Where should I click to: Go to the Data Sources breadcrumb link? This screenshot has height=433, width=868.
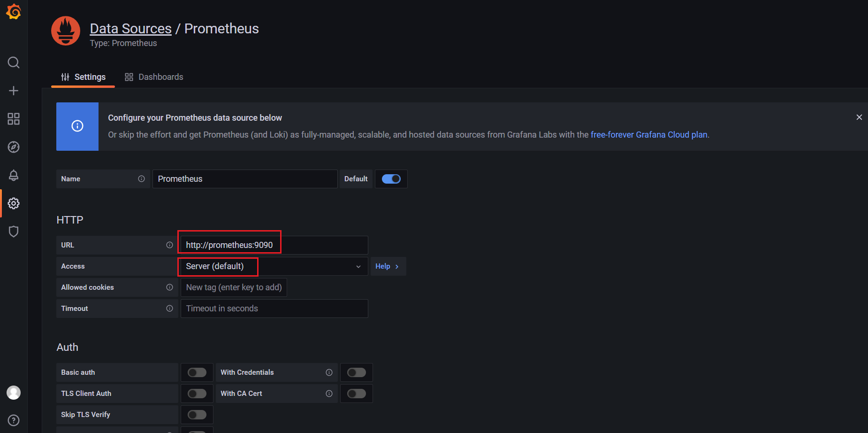tap(131, 29)
